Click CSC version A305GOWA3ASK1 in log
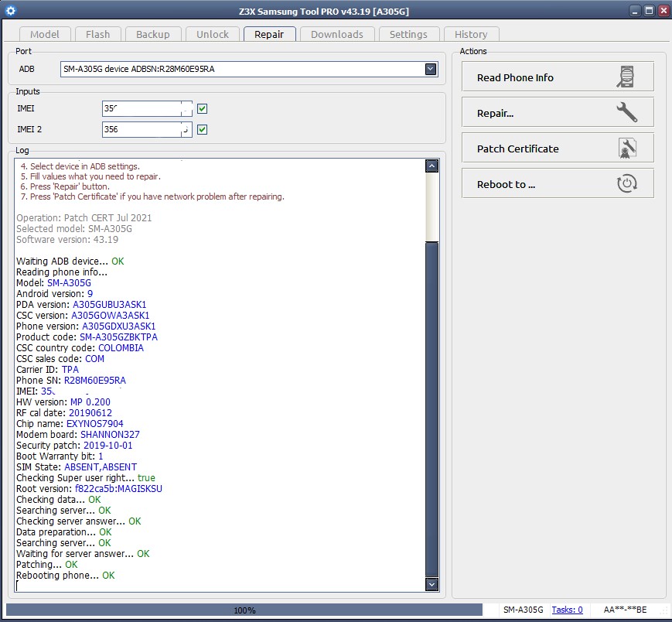 (x=110, y=316)
